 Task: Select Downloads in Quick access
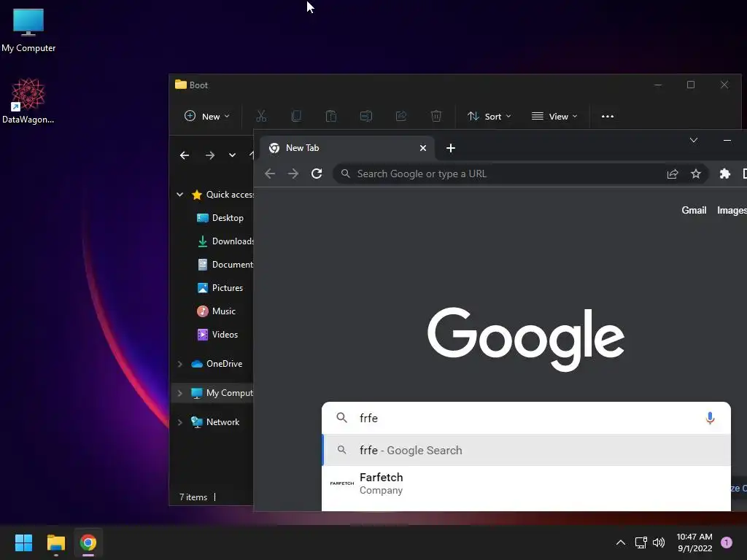(x=225, y=241)
